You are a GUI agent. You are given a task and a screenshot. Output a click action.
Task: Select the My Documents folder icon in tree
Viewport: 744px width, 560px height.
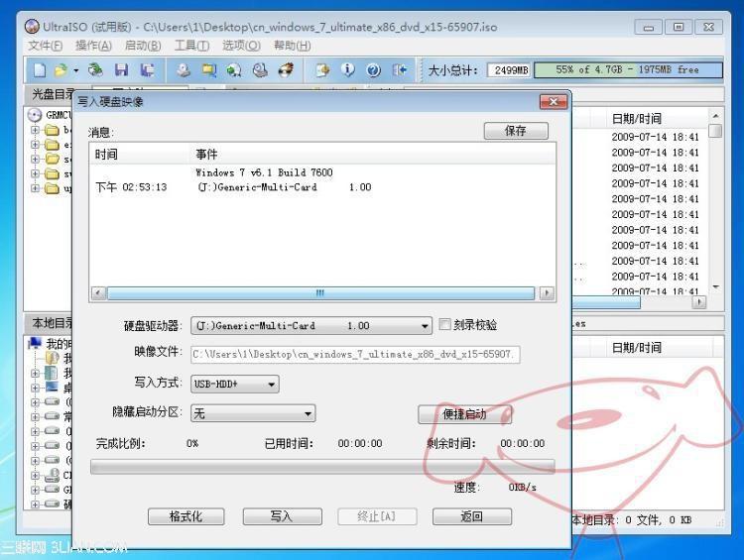pyautogui.click(x=52, y=358)
